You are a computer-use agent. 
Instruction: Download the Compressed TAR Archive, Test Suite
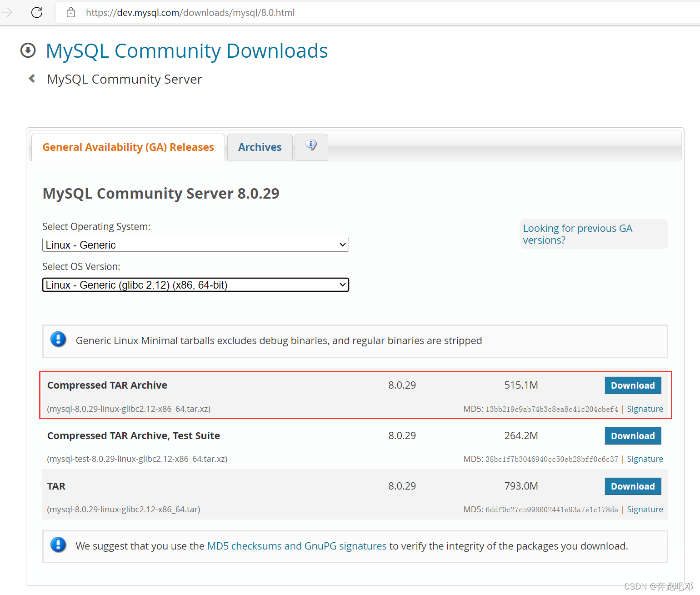tap(633, 436)
